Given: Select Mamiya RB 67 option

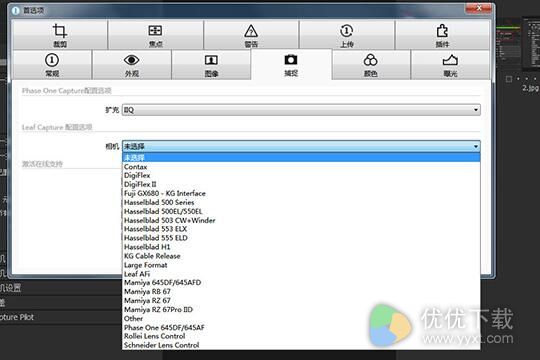Looking at the screenshot, I should [x=301, y=291].
